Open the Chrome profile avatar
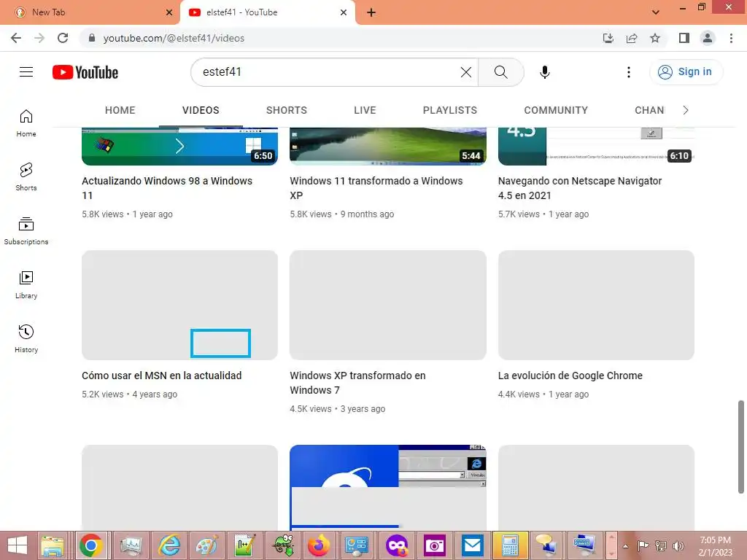Viewport: 747px width, 560px height. click(x=708, y=38)
